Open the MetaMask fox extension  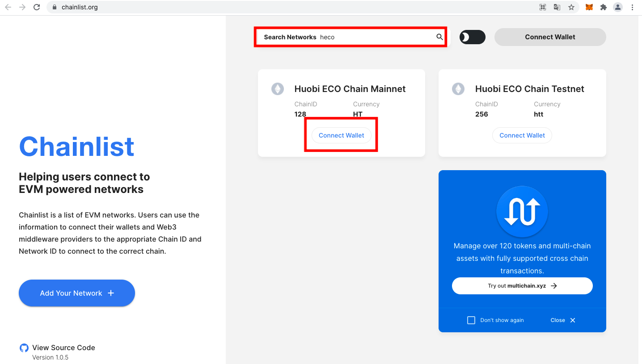pos(589,7)
